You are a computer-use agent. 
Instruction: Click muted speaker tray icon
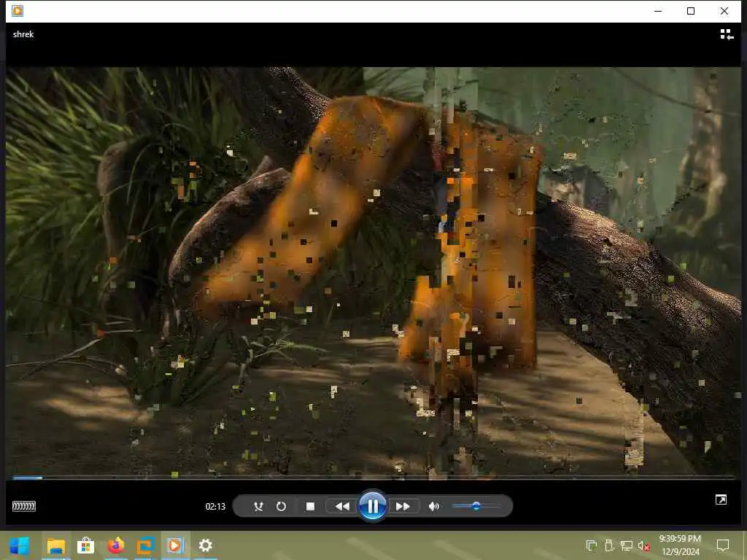tap(643, 546)
